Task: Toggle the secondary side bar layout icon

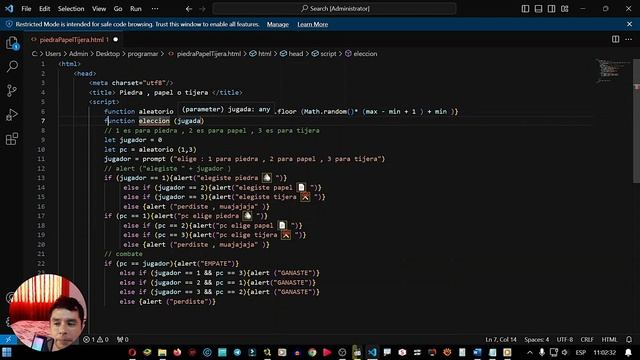Action: [551, 9]
